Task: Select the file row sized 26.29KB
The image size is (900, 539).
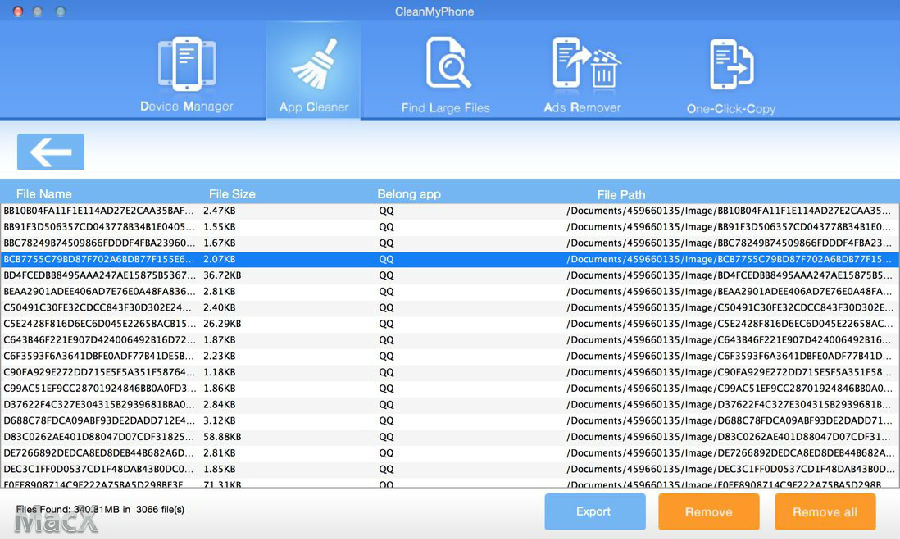Action: (450, 323)
